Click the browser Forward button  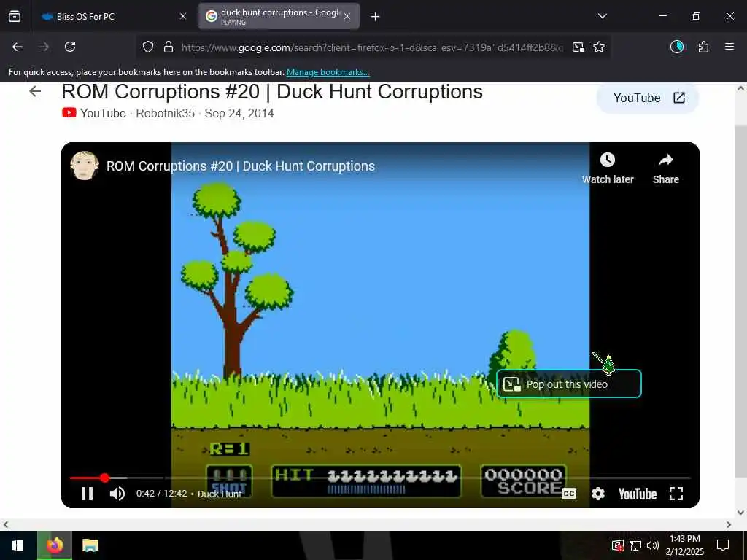tap(44, 47)
